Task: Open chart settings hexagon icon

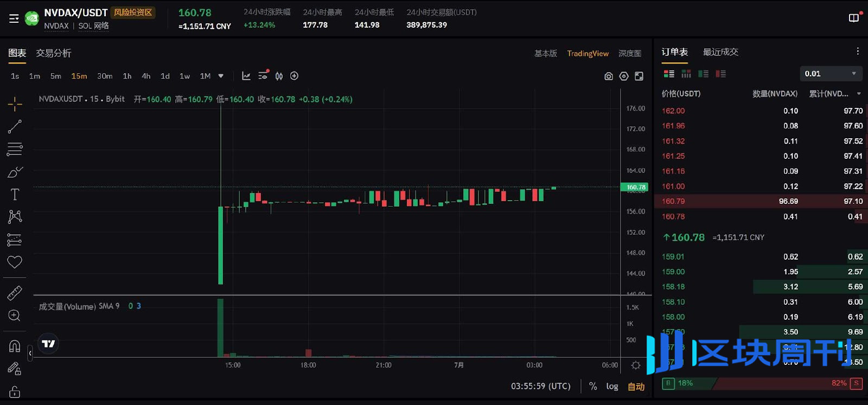Action: [x=624, y=76]
